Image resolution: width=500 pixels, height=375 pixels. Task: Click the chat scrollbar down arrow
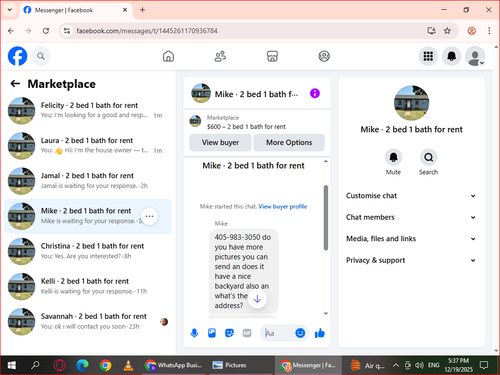coord(326,313)
